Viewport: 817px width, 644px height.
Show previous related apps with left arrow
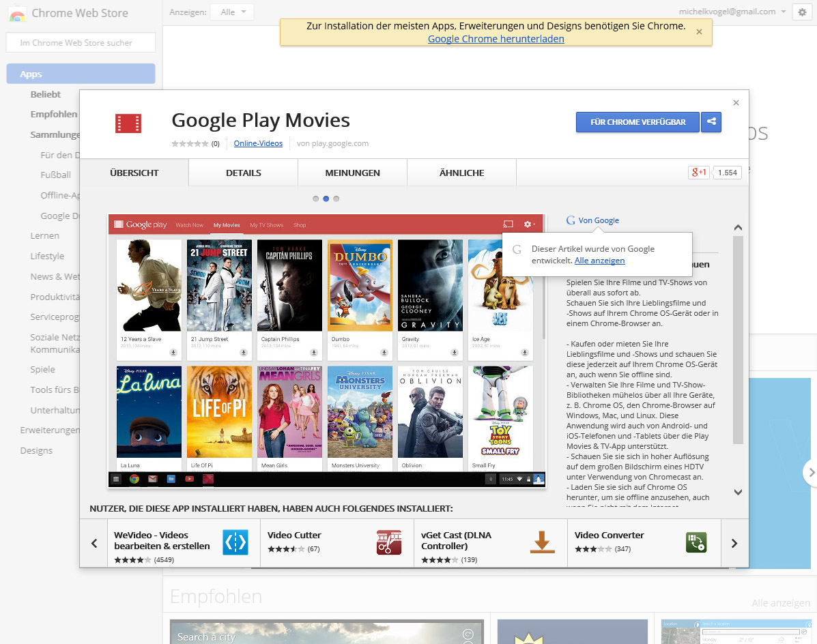pyautogui.click(x=94, y=544)
